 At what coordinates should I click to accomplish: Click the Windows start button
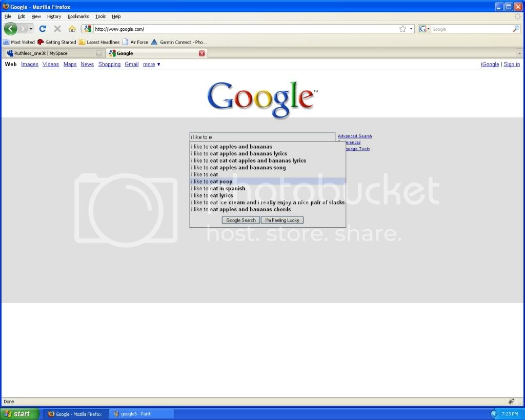19,414
